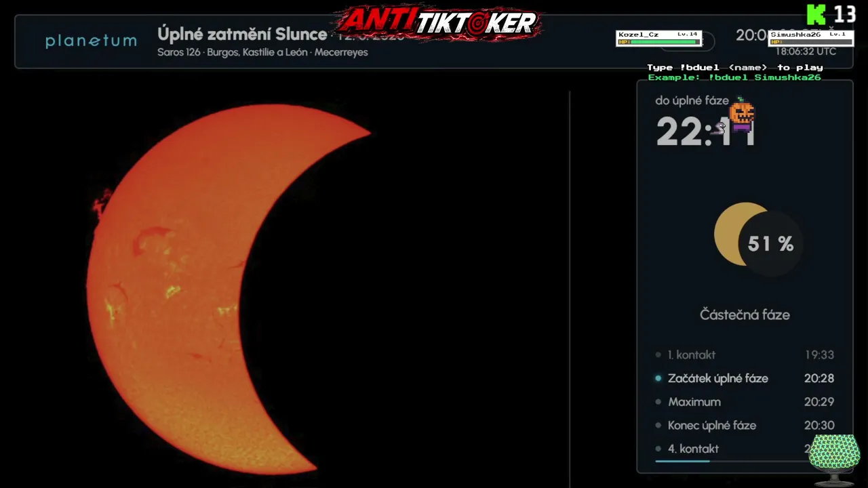Click the planetum logo

click(x=91, y=41)
